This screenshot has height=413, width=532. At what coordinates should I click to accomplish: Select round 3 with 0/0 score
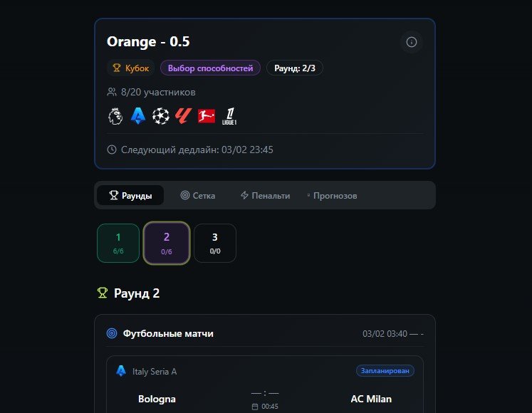pyautogui.click(x=215, y=243)
